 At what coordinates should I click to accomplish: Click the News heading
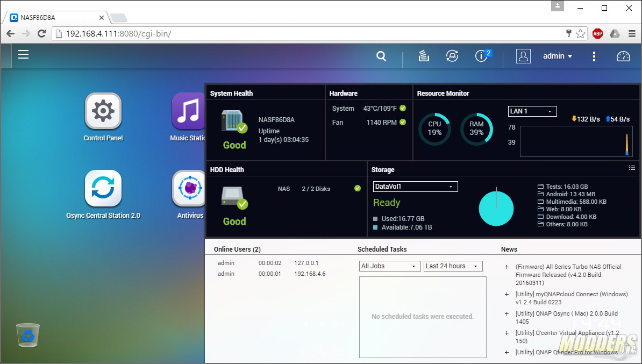click(x=509, y=249)
